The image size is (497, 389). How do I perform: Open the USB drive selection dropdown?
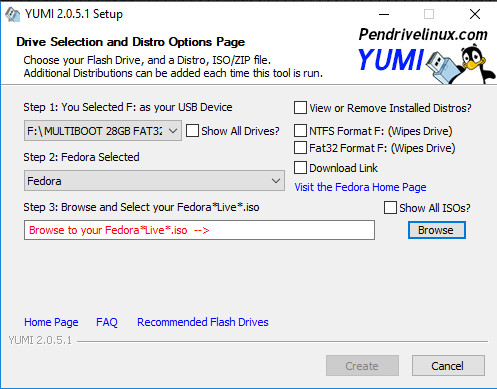[103, 131]
